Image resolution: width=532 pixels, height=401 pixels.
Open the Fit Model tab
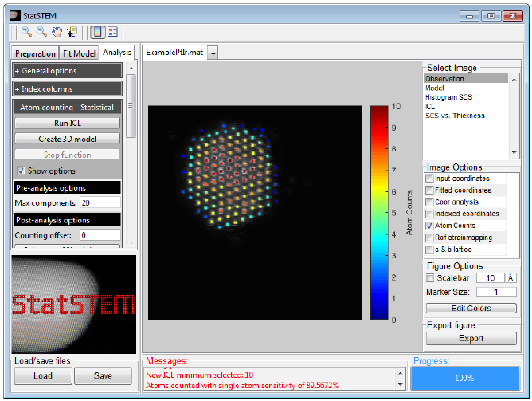click(x=79, y=53)
